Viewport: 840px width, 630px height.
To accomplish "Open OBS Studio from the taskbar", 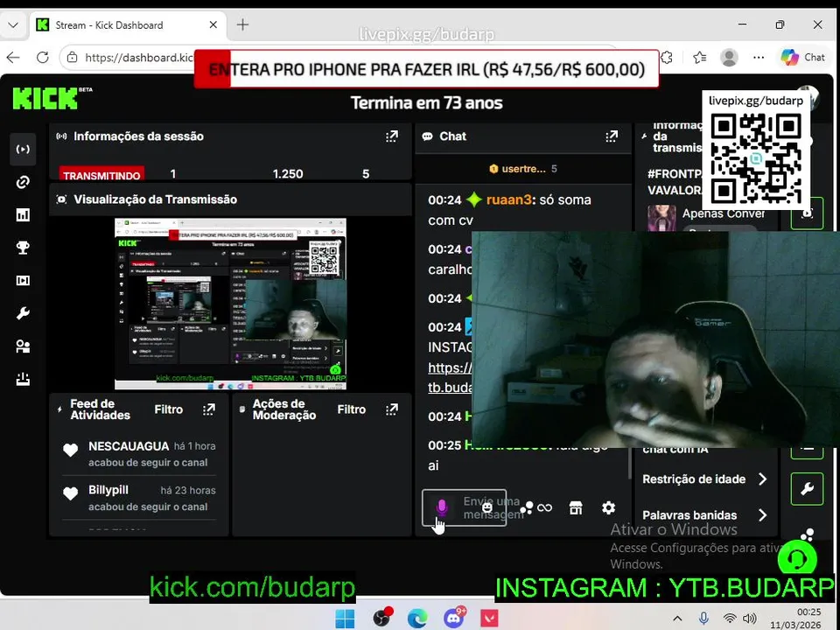I will 381,619.
